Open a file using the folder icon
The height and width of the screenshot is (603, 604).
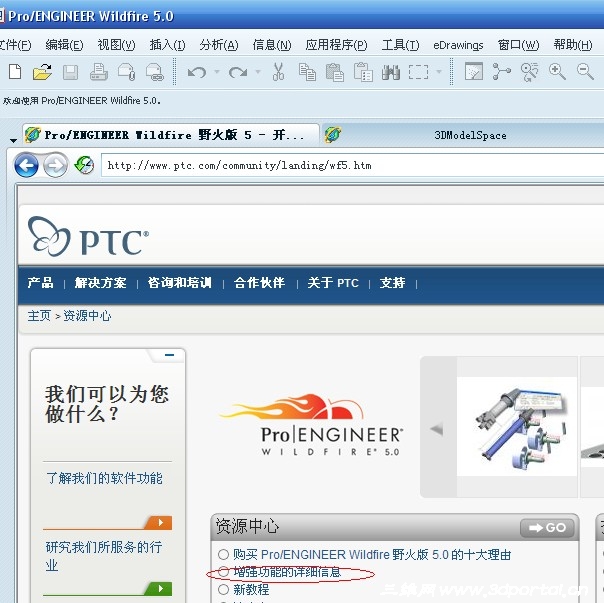coord(42,72)
